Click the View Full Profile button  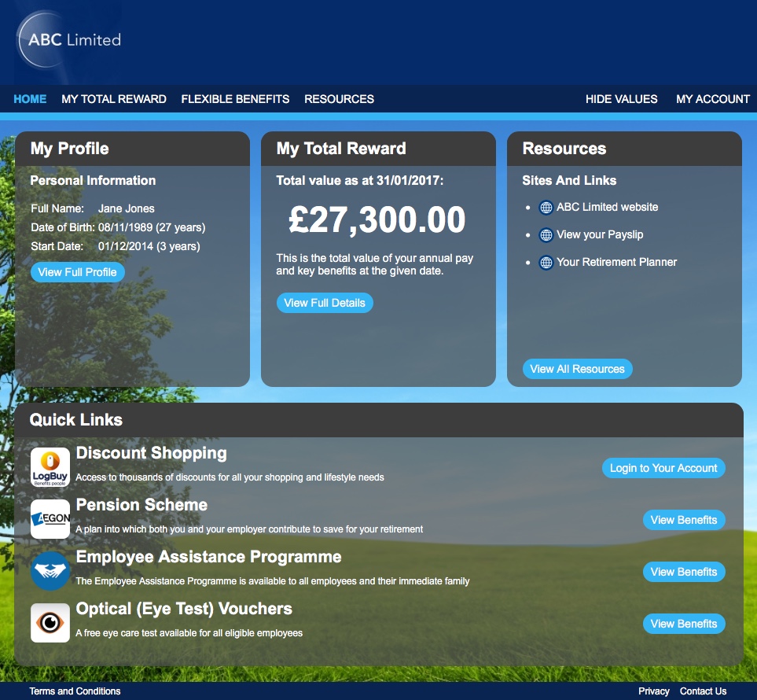78,272
